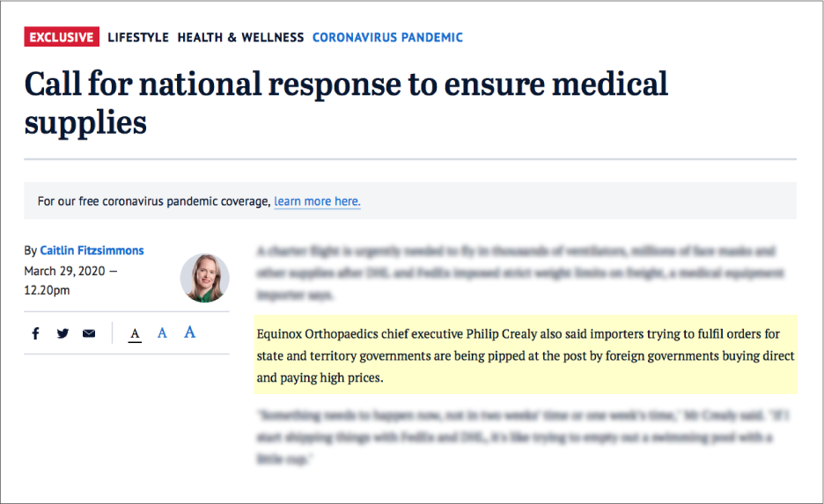This screenshot has height=504, width=824.
Task: Open the author's portrait photo
Action: click(x=204, y=278)
